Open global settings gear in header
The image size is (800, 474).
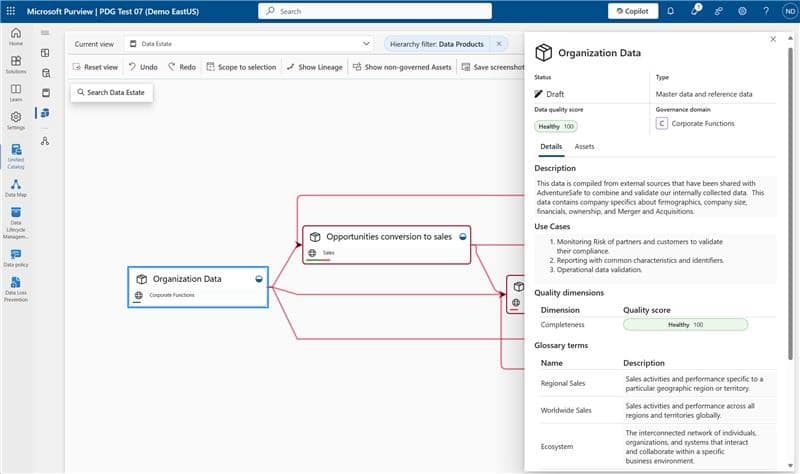742,11
